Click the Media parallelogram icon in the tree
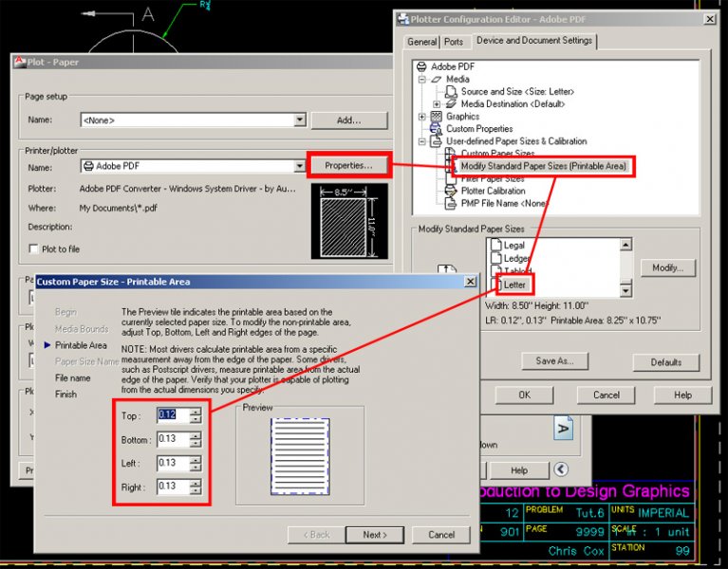Screen dimensions: 728x569 click(436, 80)
